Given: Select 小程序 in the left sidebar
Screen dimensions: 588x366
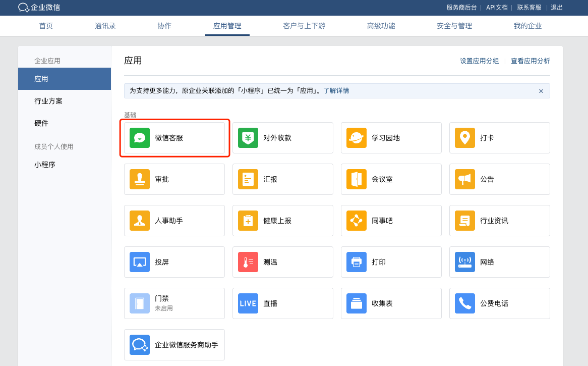Looking at the screenshot, I should (44, 165).
